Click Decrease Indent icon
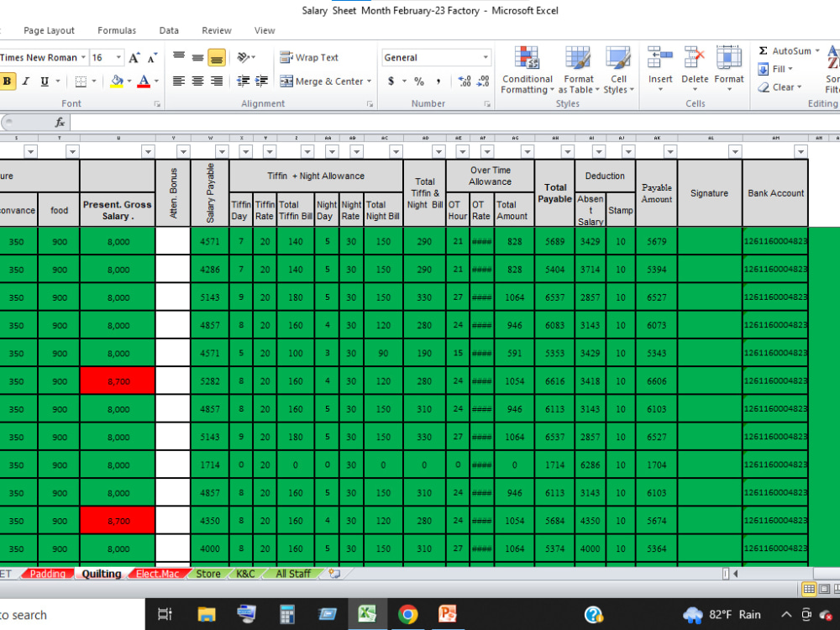 coord(244,81)
